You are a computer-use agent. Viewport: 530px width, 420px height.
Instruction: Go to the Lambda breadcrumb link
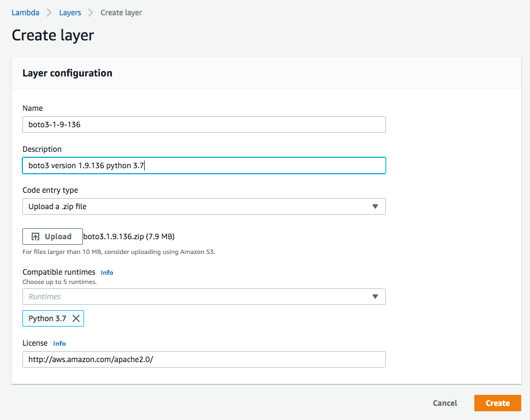coord(25,13)
